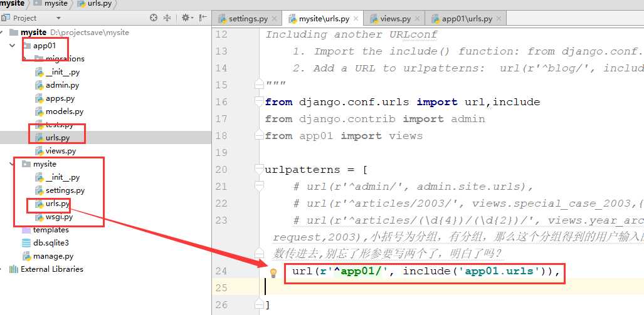Click the models.py file icon
Viewport: 644px width, 315px height.
40,111
